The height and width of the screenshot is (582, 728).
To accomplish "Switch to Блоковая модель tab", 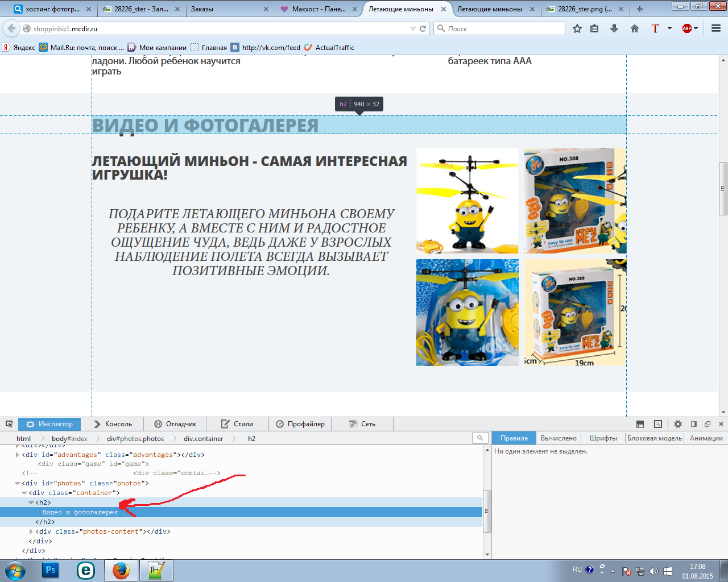I will (x=654, y=438).
